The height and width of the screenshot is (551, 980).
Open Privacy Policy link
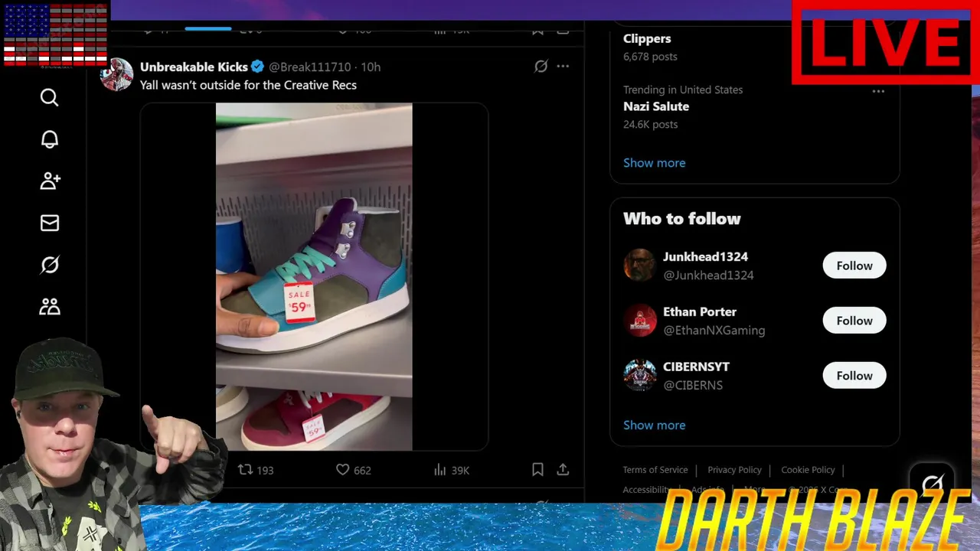(734, 470)
